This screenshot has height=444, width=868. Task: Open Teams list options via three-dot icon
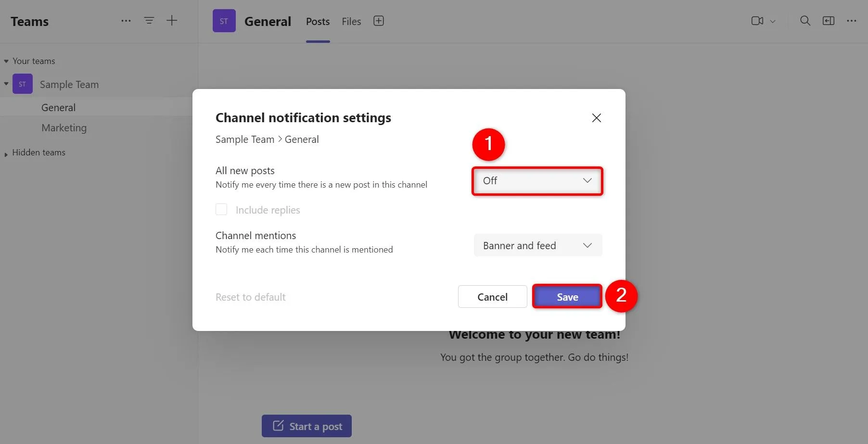click(126, 20)
